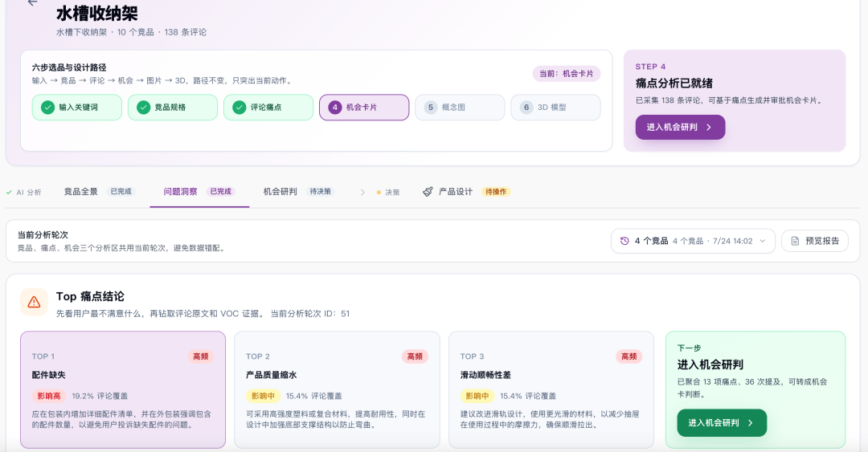
Task: Click the back arrow beside 水槽收纳架
Action: (33, 2)
